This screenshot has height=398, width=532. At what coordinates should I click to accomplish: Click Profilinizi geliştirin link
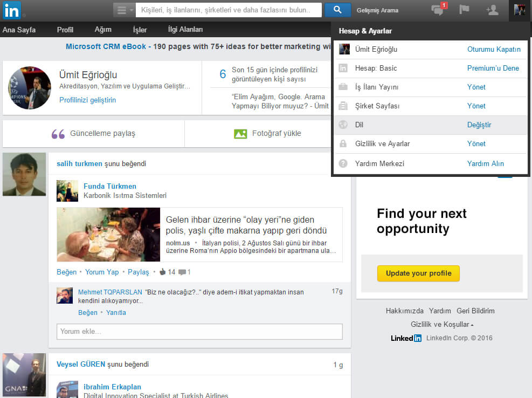pos(87,100)
